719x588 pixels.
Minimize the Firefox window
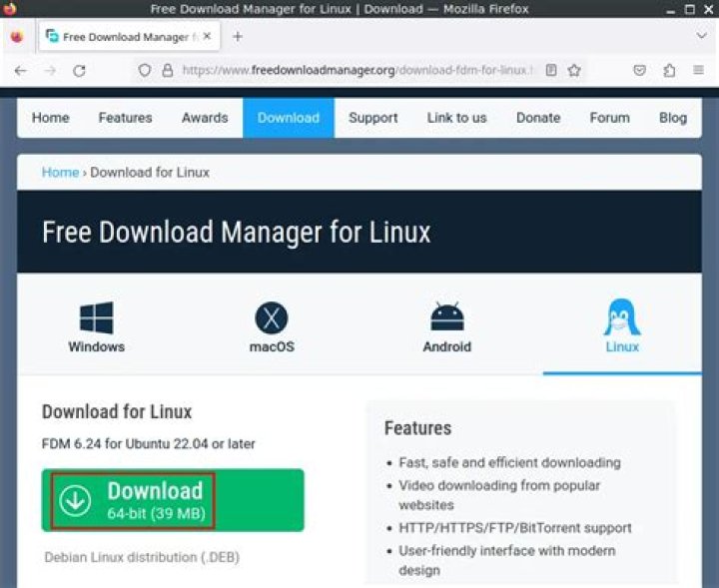click(670, 10)
